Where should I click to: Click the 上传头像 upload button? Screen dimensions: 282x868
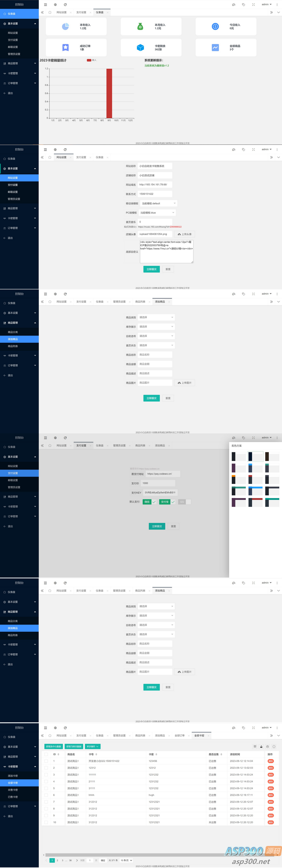(x=184, y=234)
